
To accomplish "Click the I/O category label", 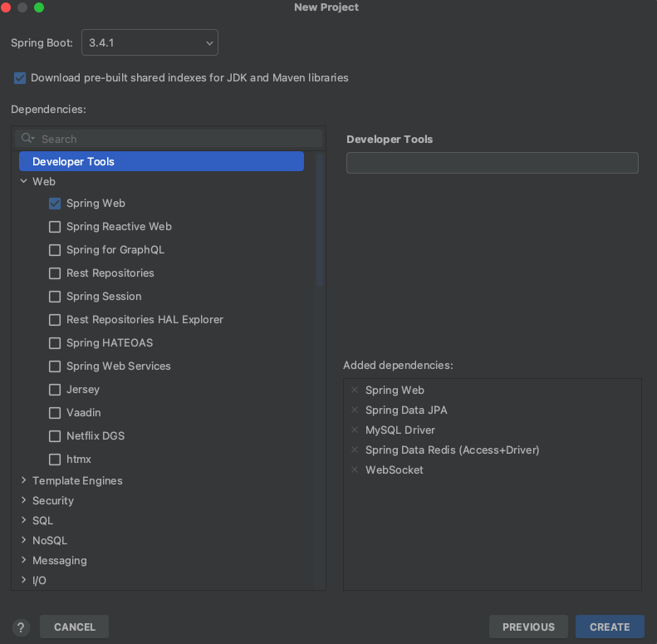I will tap(39, 580).
